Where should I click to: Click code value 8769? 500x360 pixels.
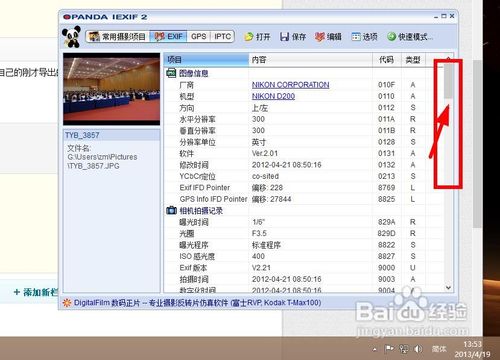point(386,188)
